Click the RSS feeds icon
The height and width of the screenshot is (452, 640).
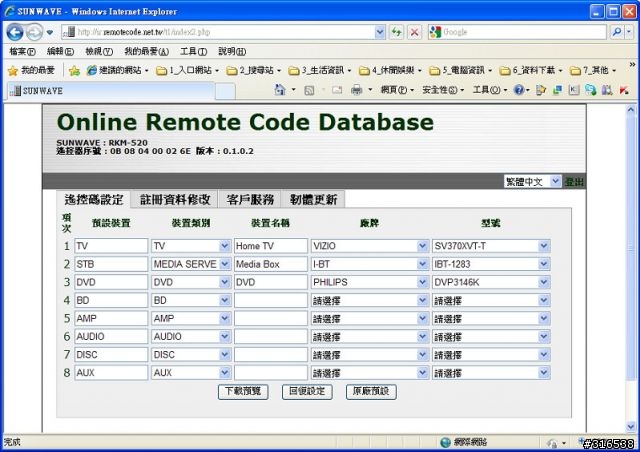[309, 90]
